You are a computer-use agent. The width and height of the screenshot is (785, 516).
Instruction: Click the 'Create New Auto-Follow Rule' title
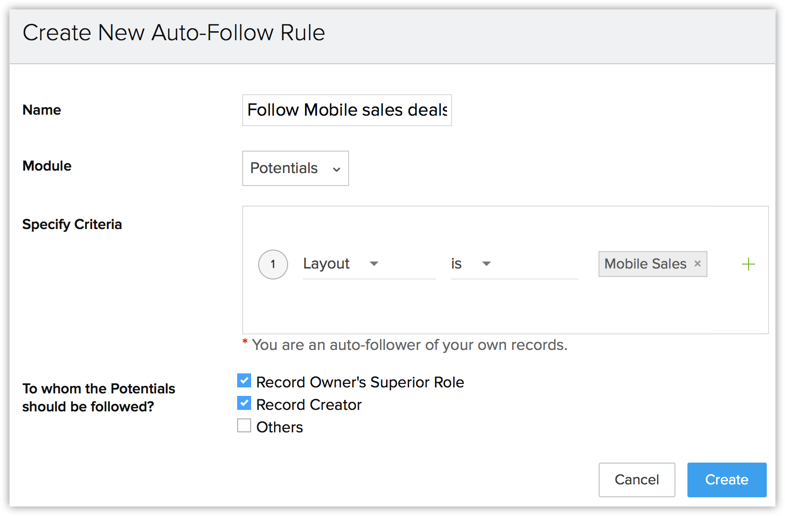[173, 33]
